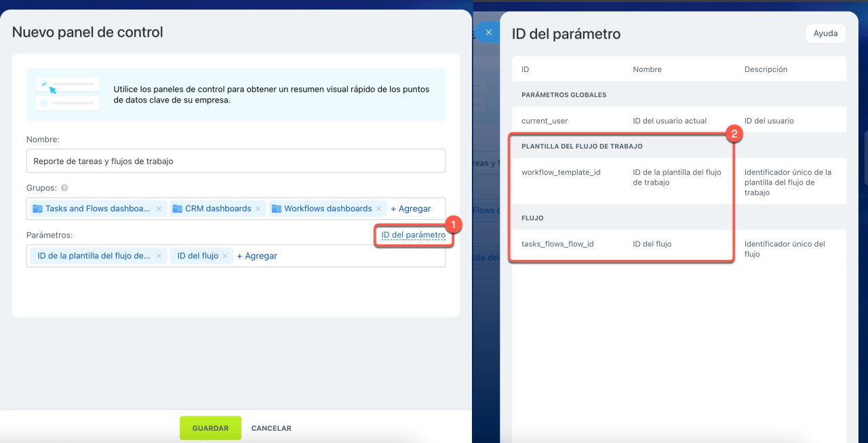This screenshot has height=443, width=868.
Task: Click the help icon next to Grupos
Action: (x=64, y=188)
